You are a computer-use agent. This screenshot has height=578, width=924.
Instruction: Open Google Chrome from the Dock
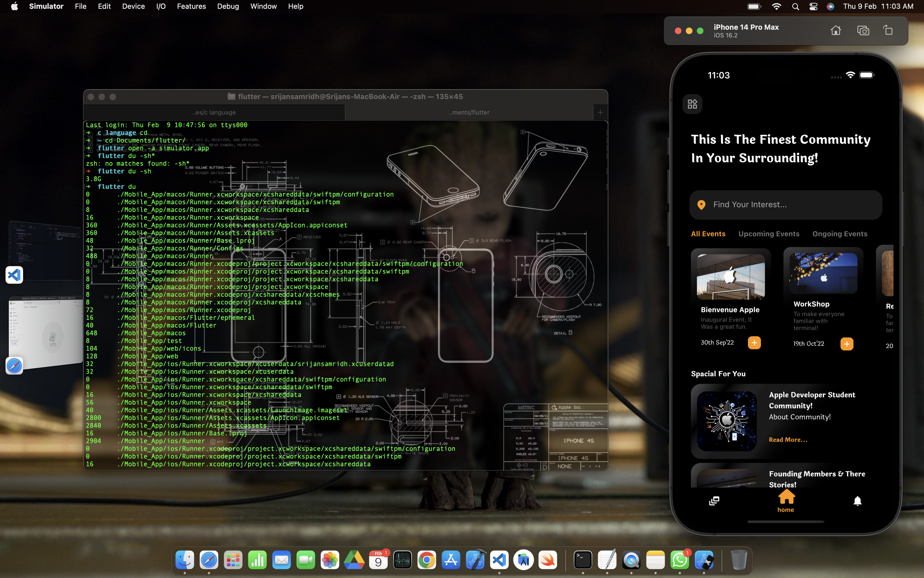point(427,560)
